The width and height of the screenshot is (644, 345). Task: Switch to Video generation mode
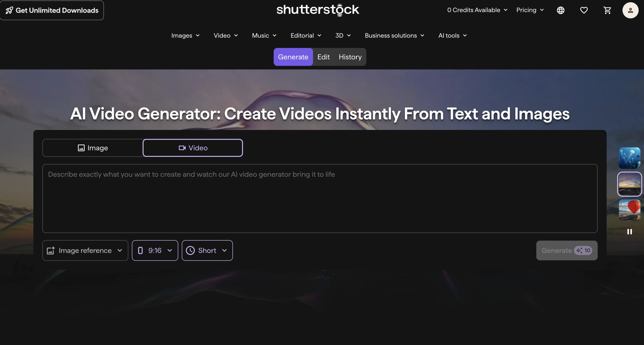[193, 148]
